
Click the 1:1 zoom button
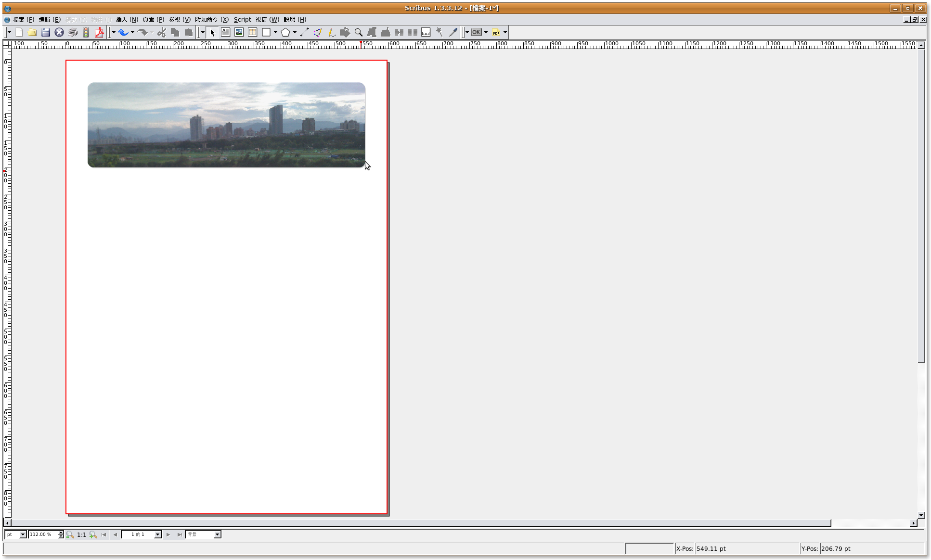81,535
